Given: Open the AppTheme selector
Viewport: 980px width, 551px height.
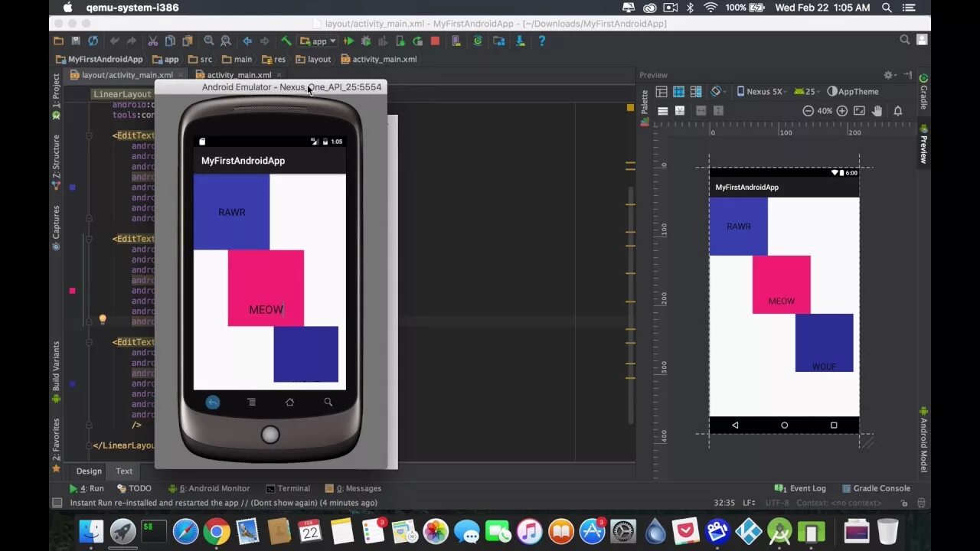Looking at the screenshot, I should click(853, 91).
